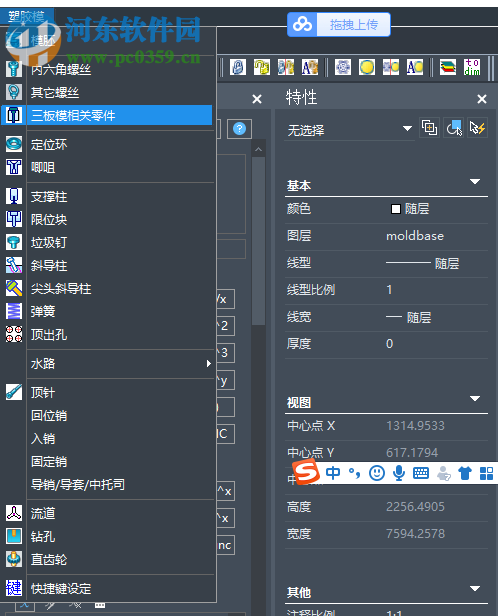
Task: Expand the 水路 submenu arrow
Action: 209,363
